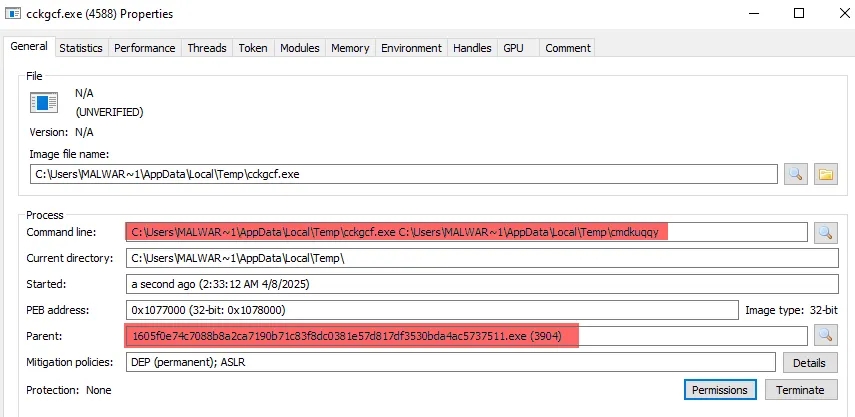Open the GPU tab

[x=513, y=48]
